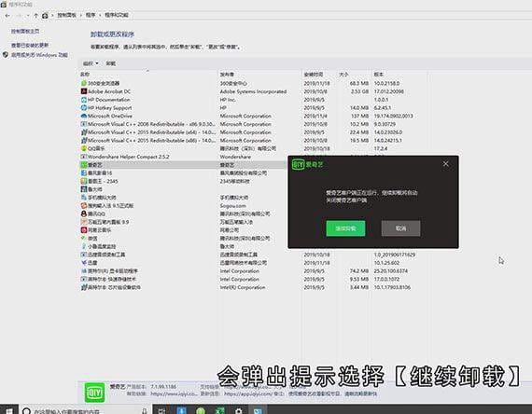Close the iQIYI uninstall dialog
This screenshot has width=532, height=414.
pyautogui.click(x=445, y=164)
